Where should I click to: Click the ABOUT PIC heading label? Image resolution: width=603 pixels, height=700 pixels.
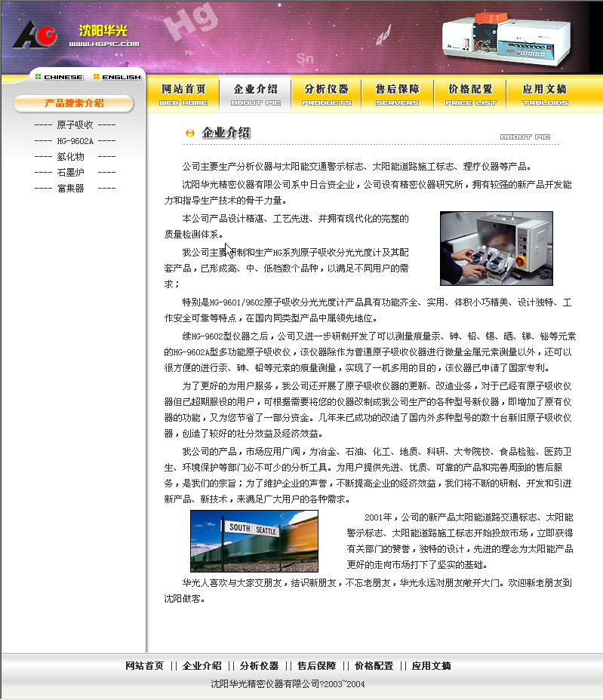click(x=525, y=137)
